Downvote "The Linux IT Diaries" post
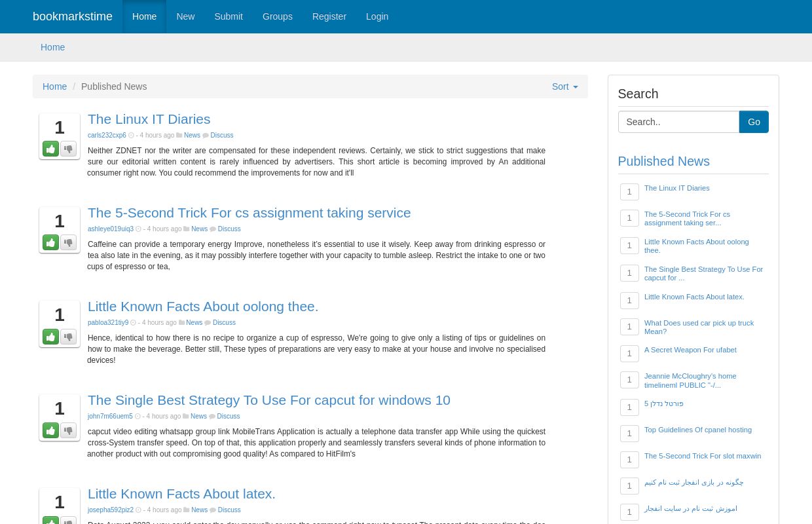 pos(68,149)
